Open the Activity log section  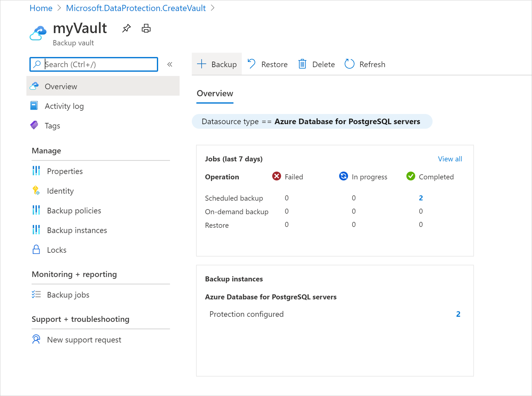tap(64, 106)
